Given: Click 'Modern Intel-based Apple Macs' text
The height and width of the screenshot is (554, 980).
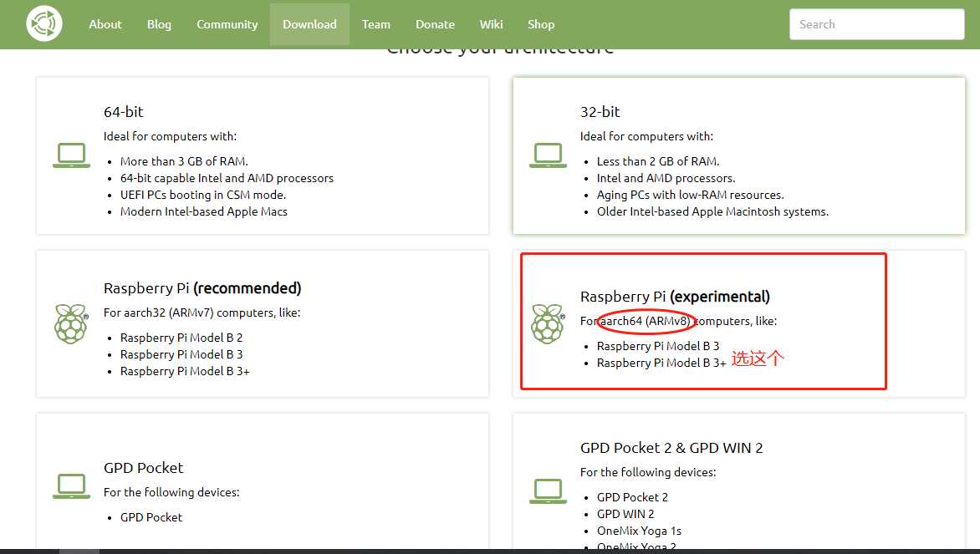Looking at the screenshot, I should [204, 211].
